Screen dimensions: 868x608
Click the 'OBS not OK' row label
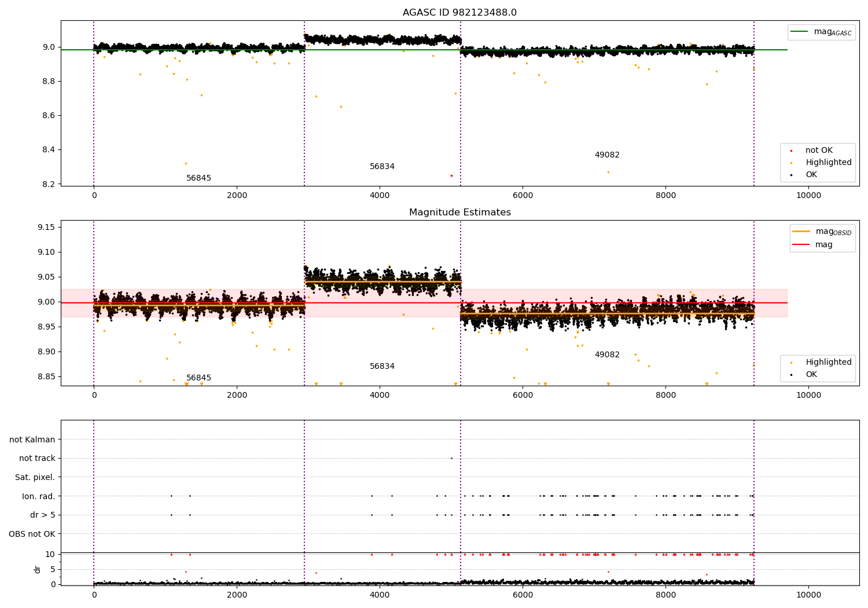[32, 534]
